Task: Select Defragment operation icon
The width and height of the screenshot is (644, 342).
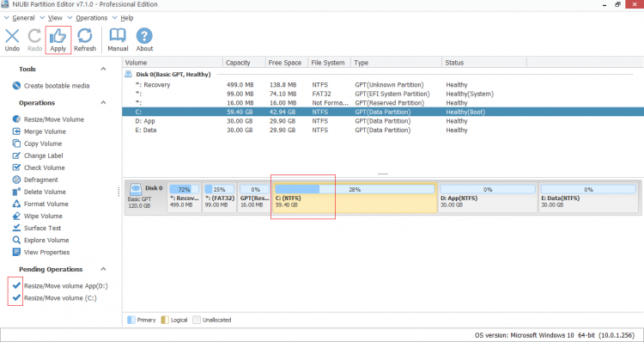Action: [16, 180]
